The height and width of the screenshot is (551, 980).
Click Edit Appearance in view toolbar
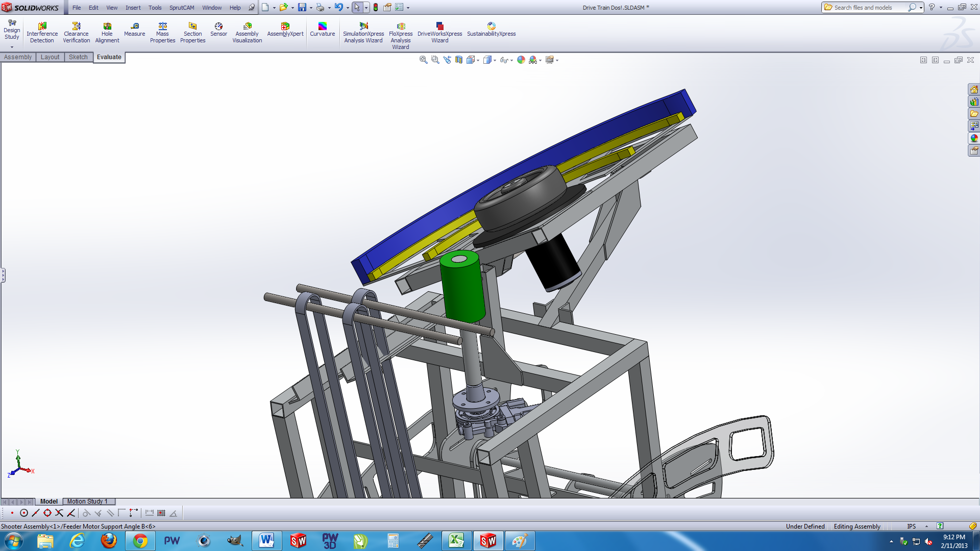tap(521, 60)
